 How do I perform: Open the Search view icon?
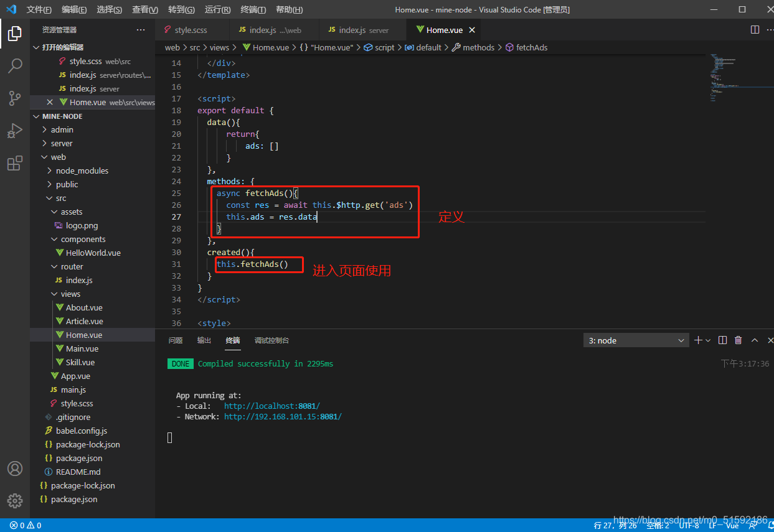point(15,66)
